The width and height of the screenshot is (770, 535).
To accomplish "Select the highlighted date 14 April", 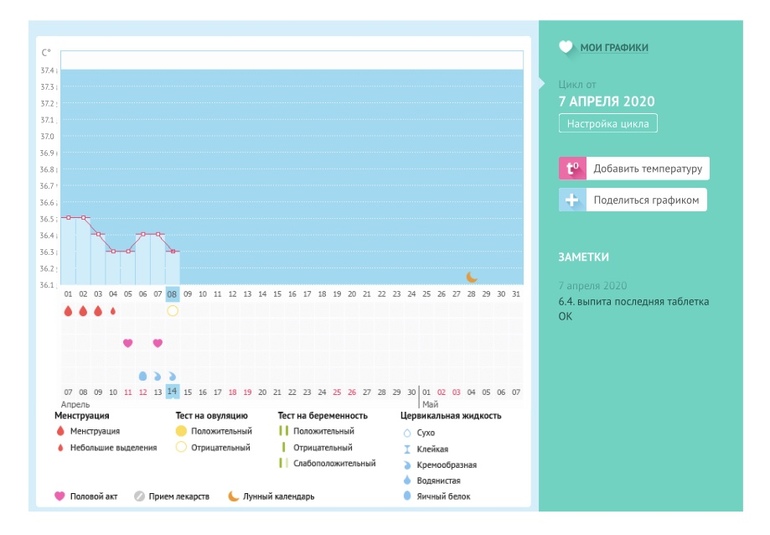I will pos(172,392).
